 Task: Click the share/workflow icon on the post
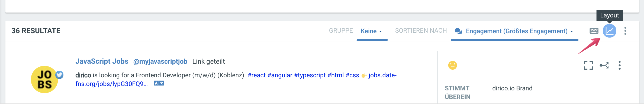coord(604,65)
